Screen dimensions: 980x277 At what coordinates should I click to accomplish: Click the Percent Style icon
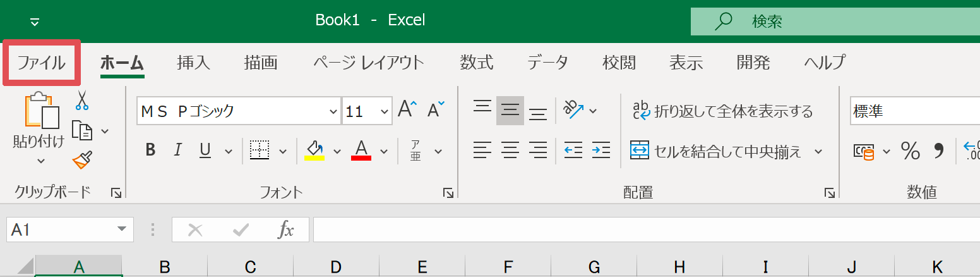click(910, 151)
